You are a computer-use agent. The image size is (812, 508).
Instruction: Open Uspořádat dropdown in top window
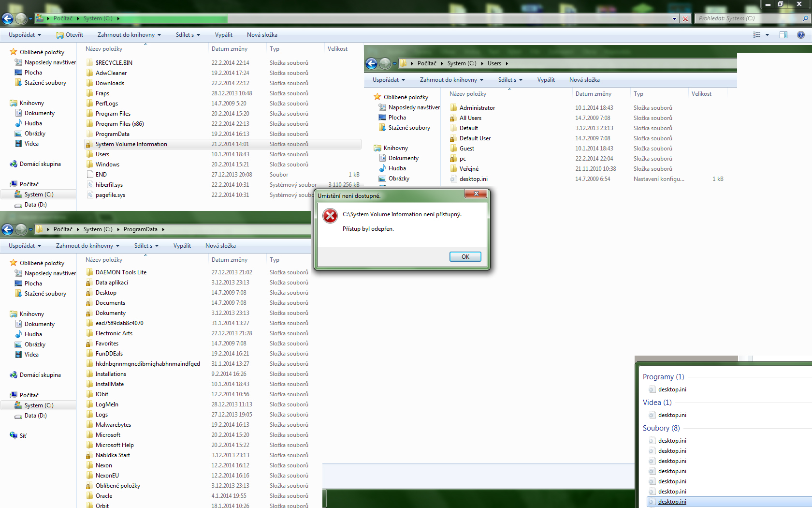[x=25, y=35]
